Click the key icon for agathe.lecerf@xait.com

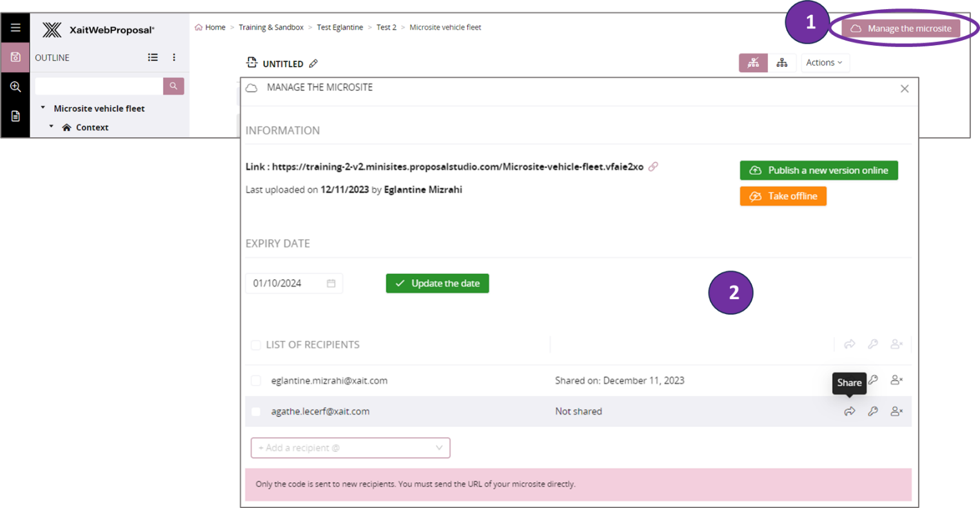pyautogui.click(x=873, y=411)
